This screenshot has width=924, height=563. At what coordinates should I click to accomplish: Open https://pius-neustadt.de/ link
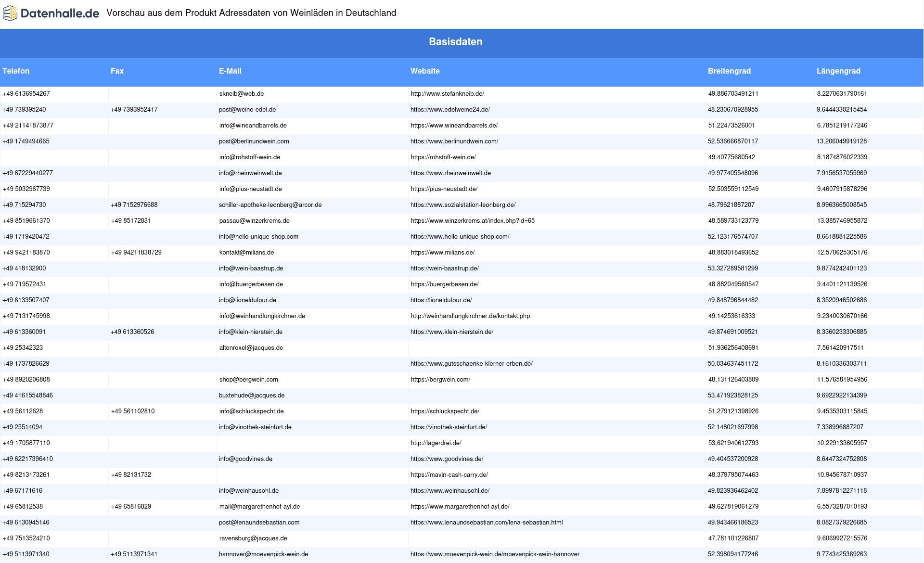pos(444,189)
